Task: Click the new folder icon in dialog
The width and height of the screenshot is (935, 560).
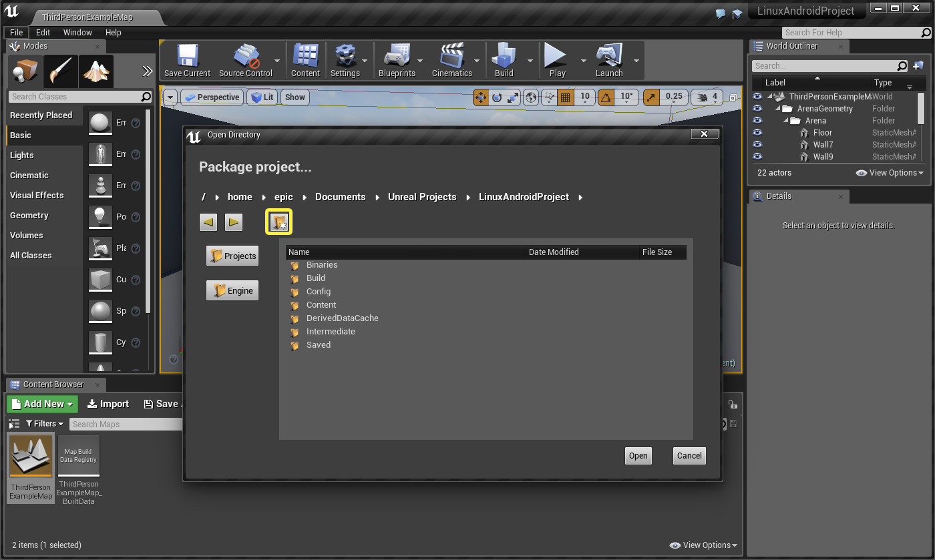Action: pyautogui.click(x=279, y=222)
